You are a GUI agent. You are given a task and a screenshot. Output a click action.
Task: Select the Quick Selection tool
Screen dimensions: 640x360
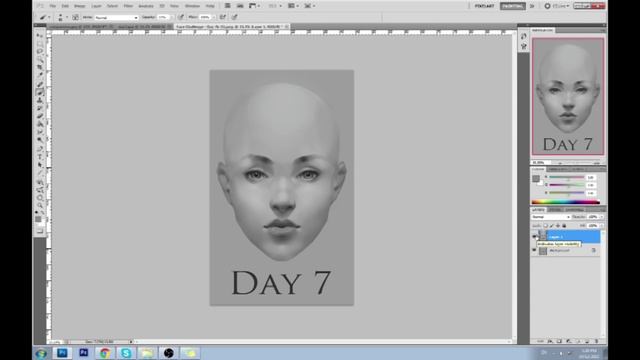(40, 60)
